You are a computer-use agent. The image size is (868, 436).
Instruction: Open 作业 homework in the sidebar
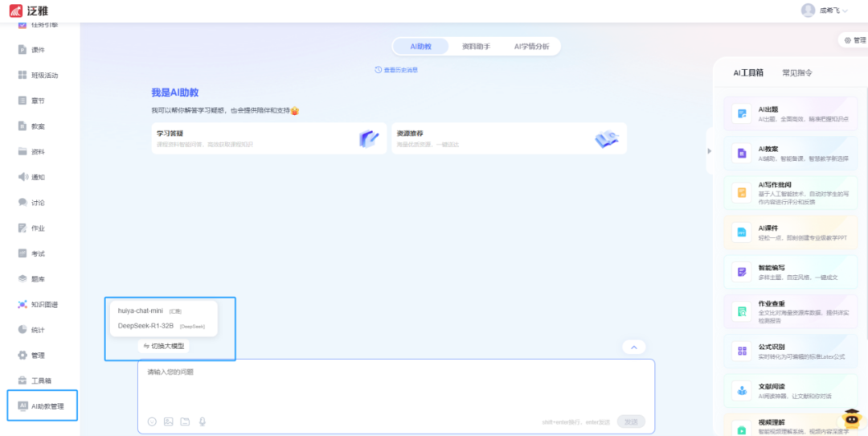tap(31, 228)
